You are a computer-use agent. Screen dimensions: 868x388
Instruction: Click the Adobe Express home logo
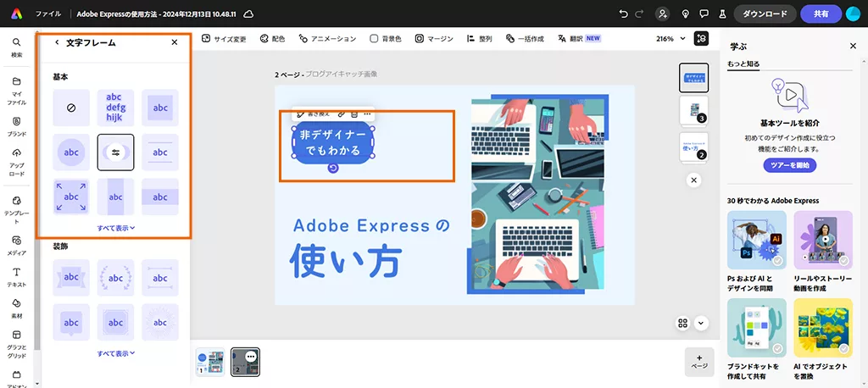[x=17, y=14]
